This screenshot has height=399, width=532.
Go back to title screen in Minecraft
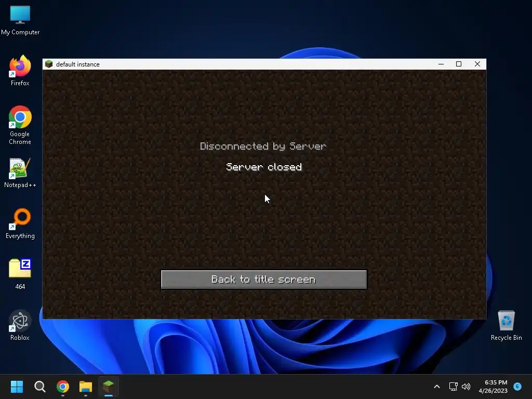tap(263, 280)
